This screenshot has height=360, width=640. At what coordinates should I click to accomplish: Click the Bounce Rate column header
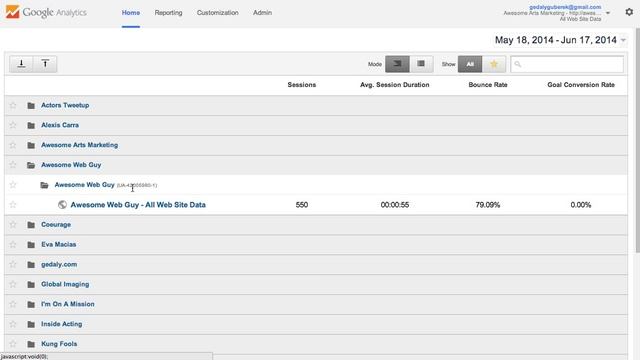488,85
